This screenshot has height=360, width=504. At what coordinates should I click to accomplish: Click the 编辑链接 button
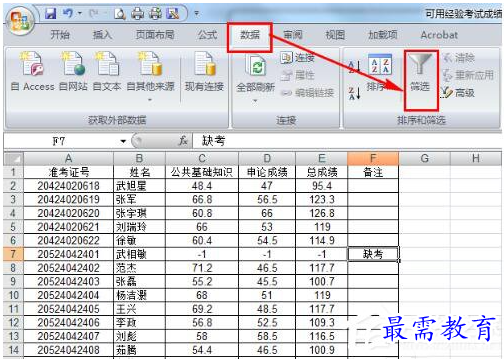pos(307,93)
